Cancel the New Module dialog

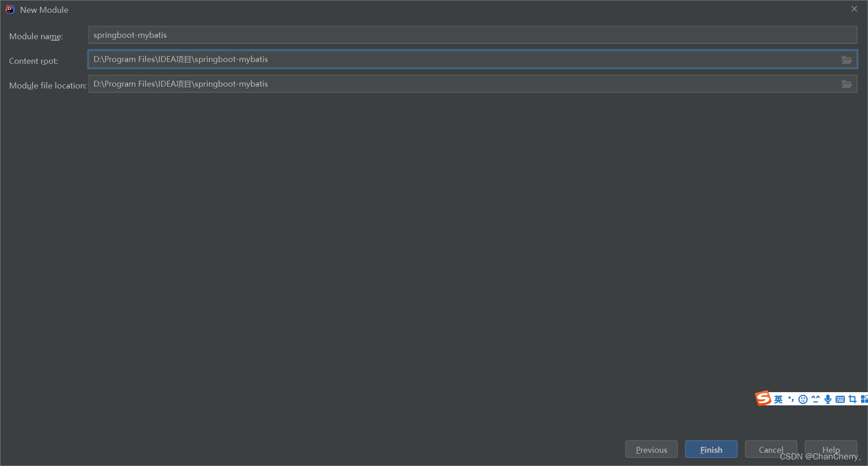pyautogui.click(x=771, y=450)
